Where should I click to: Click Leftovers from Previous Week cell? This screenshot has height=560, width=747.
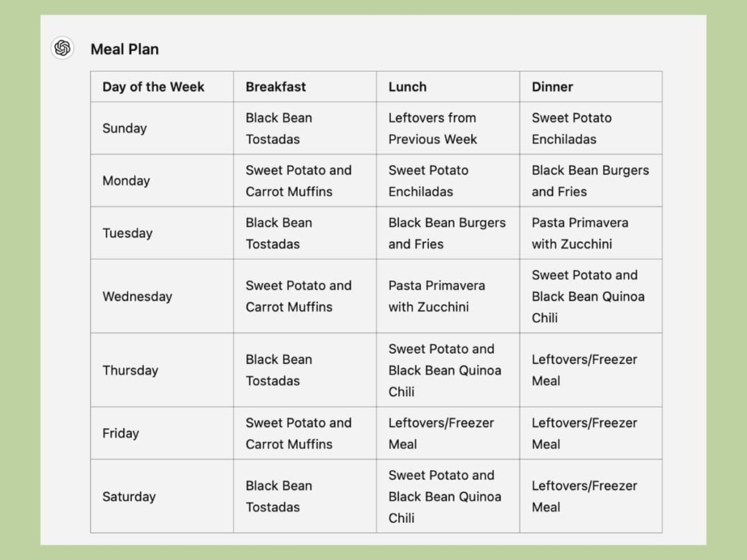tap(433, 128)
